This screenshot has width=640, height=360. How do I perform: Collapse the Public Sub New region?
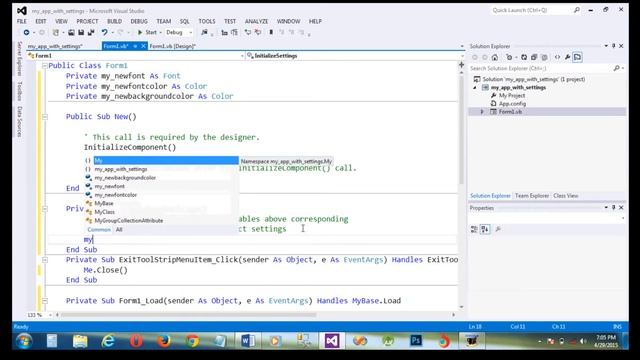pos(44,117)
